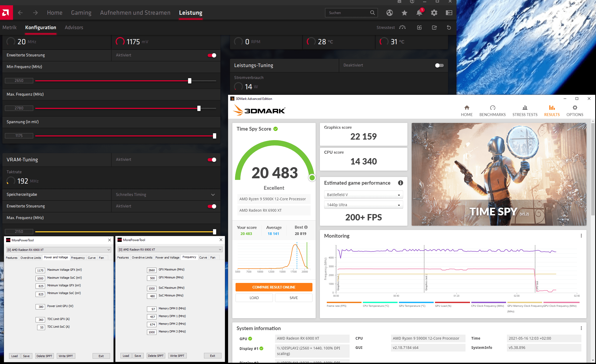Open 3DMark HOME icon
The image size is (596, 364).
(467, 108)
